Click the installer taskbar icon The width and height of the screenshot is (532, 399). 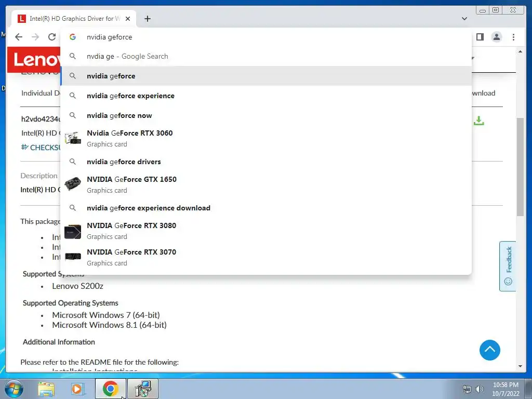[143, 389]
